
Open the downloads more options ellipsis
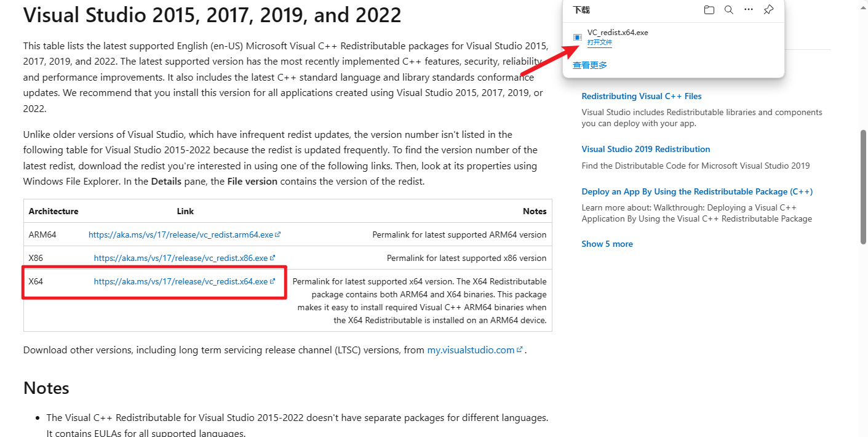click(748, 10)
